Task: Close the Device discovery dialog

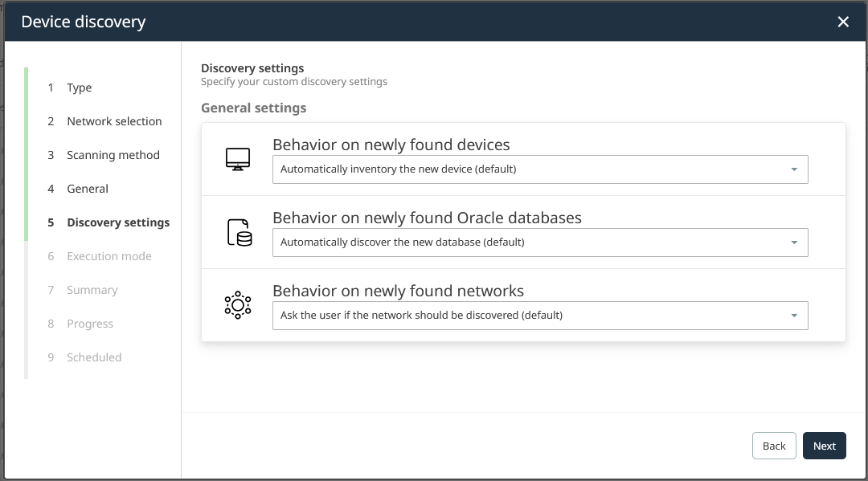Action: (x=843, y=22)
